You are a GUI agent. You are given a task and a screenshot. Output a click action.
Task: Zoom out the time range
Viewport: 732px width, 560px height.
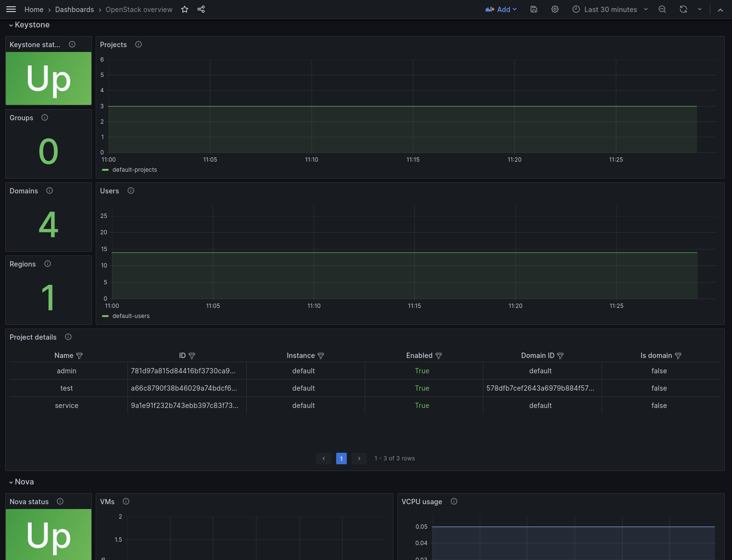(662, 10)
